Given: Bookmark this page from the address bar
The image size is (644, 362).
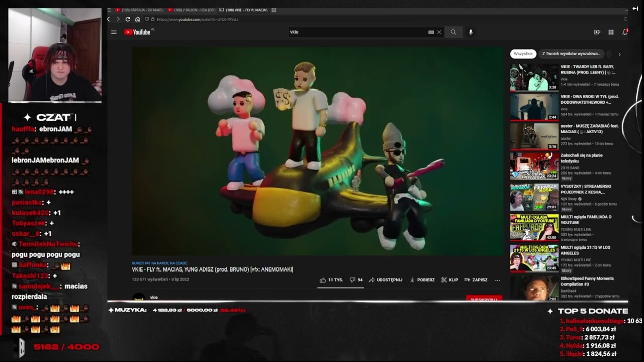Looking at the screenshot, I should click(x=626, y=19).
